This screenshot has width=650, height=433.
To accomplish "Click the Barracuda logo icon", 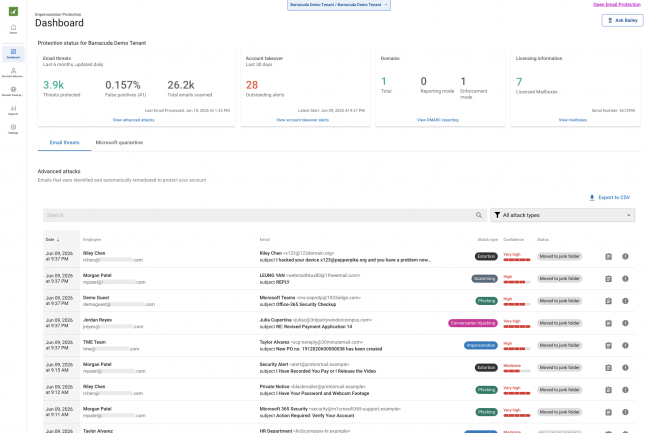I will pos(13,11).
